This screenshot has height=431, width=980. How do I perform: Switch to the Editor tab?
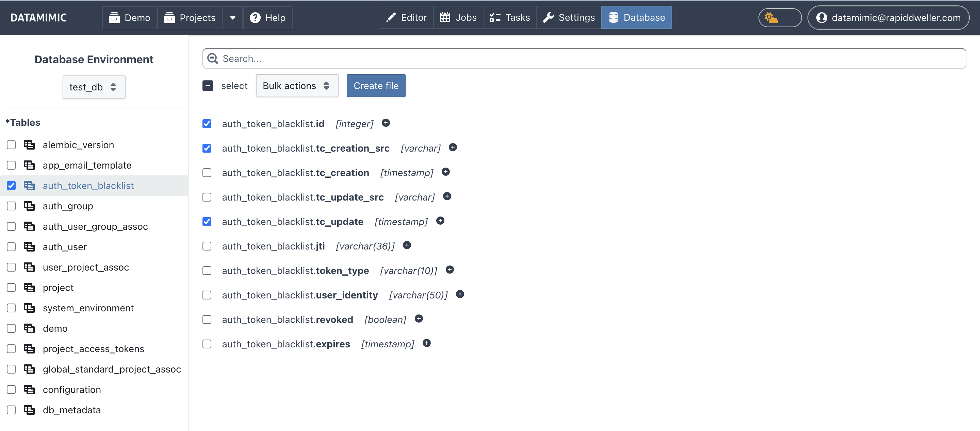coord(406,17)
